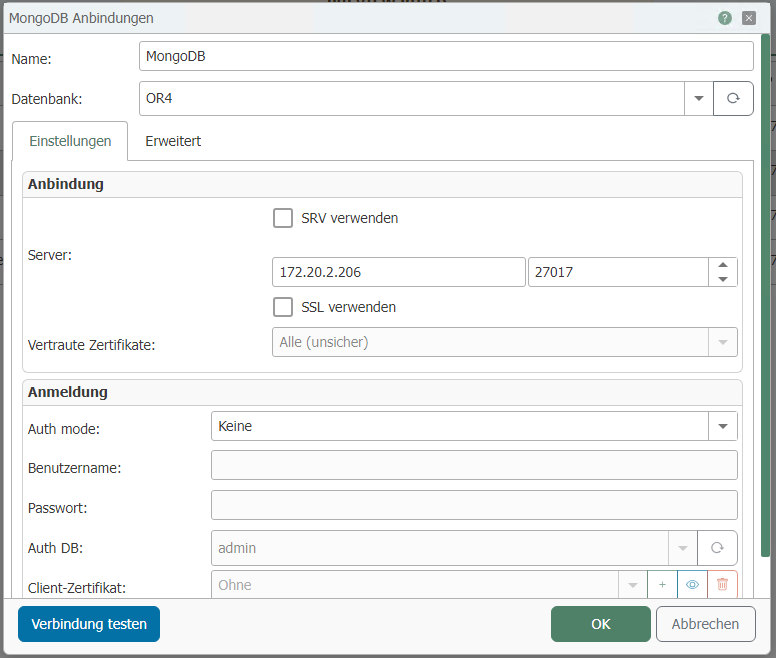Switch to the Erweitert tab
This screenshot has width=776, height=658.
[173, 141]
